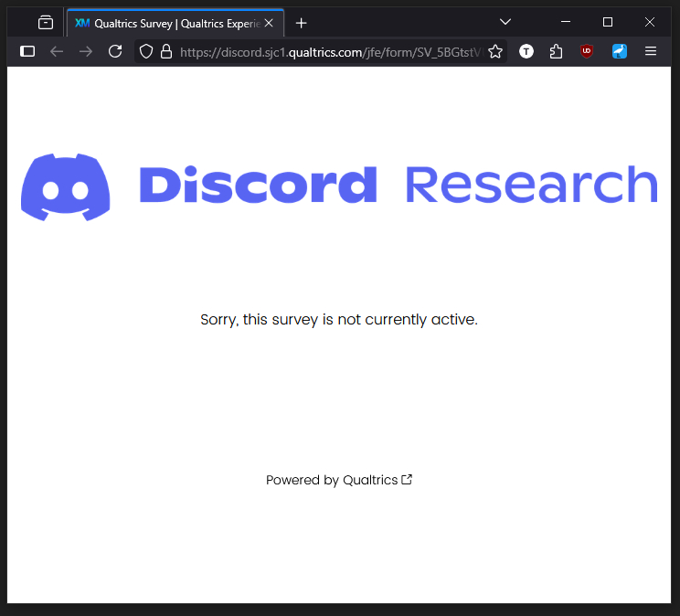
Task: Open the Extensions puzzle piece menu
Action: coord(556,51)
